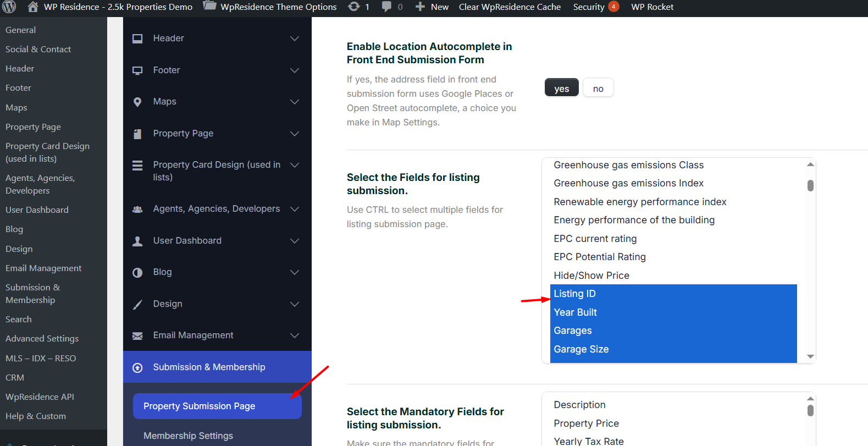
Task: Click Clear WpResidence Cache in admin bar
Action: pyautogui.click(x=510, y=7)
